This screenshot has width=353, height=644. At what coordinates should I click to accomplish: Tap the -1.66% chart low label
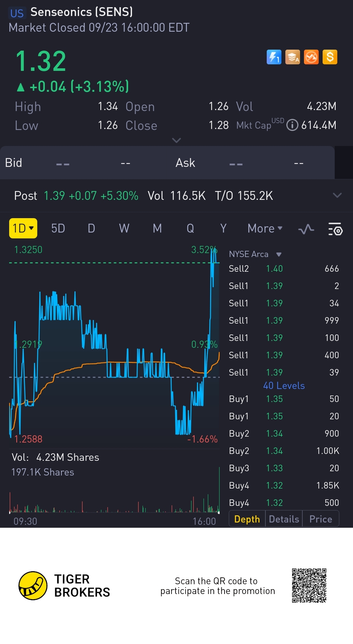pyautogui.click(x=202, y=439)
